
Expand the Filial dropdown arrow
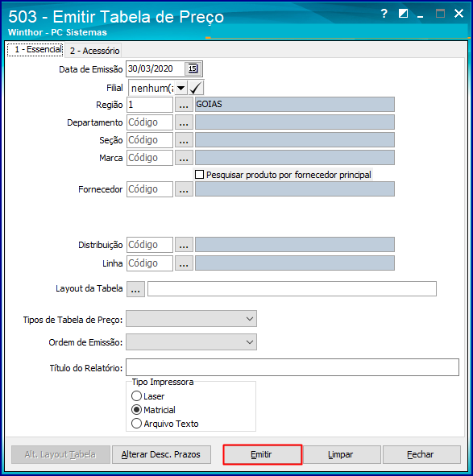[x=180, y=88]
